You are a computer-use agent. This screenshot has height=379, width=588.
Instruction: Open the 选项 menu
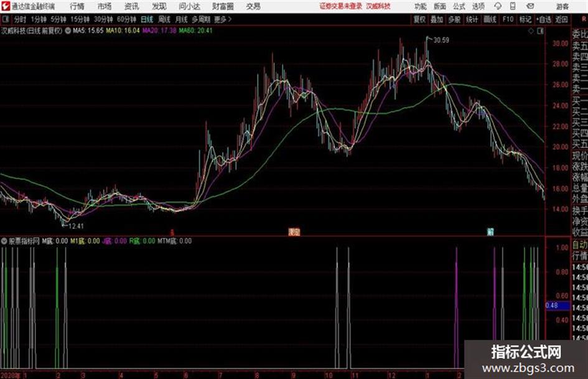[x=478, y=6]
